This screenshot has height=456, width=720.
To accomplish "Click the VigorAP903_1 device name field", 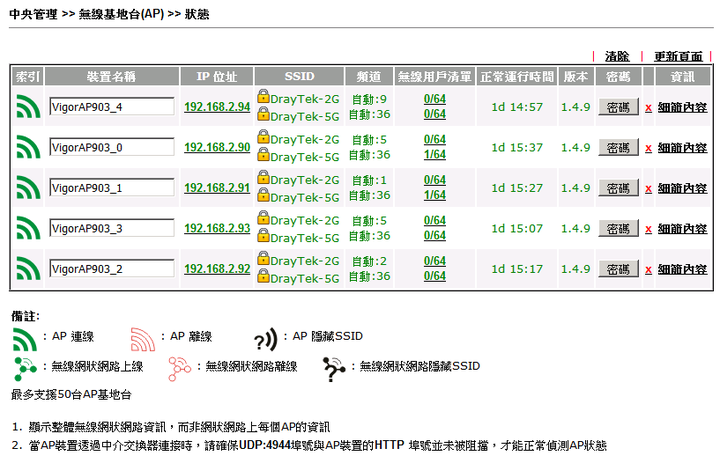I will tap(112, 188).
